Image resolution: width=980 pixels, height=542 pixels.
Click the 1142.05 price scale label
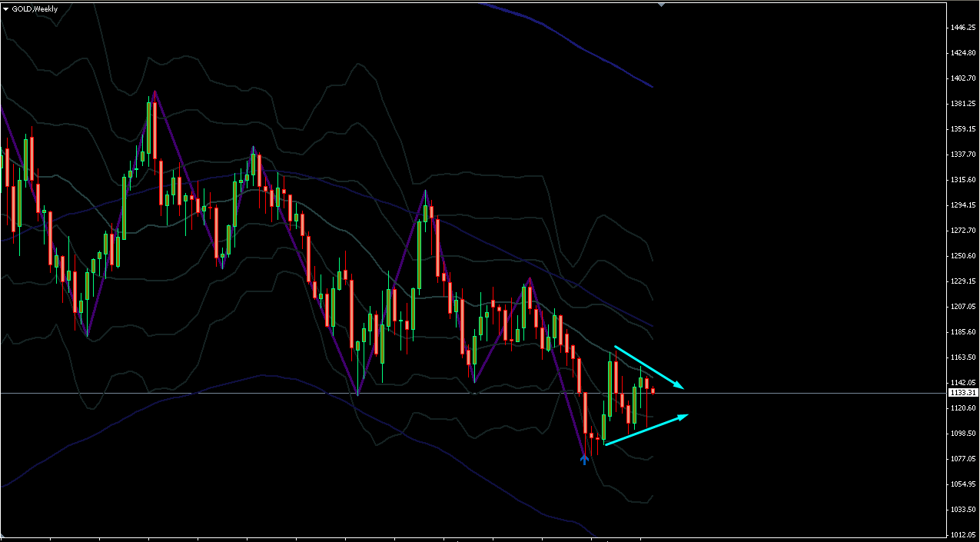pyautogui.click(x=963, y=383)
